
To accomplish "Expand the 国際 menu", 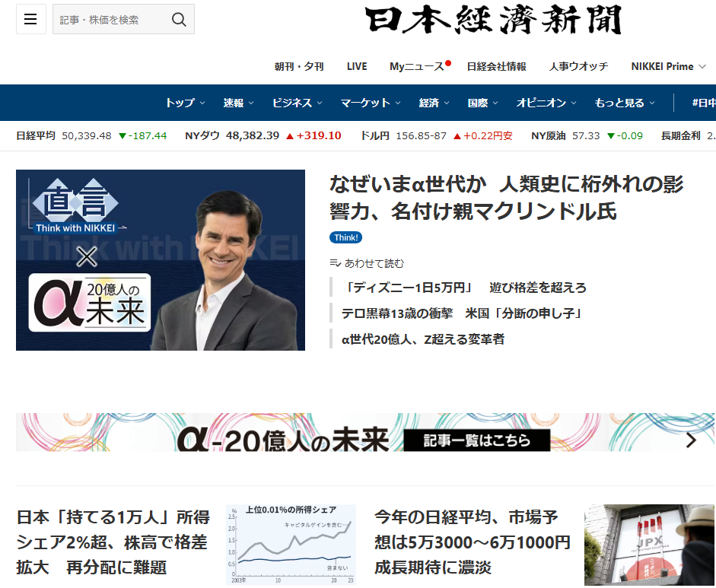I will (x=482, y=103).
